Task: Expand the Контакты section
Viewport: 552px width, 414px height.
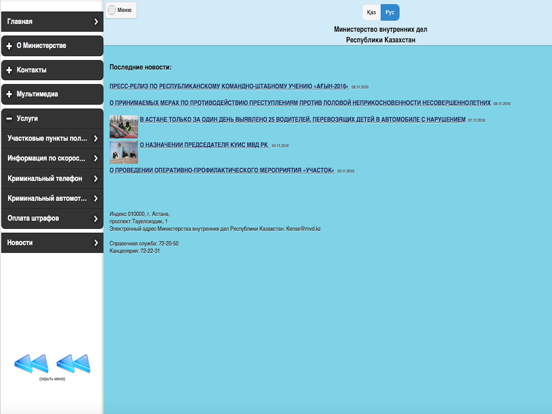Action: (52, 70)
